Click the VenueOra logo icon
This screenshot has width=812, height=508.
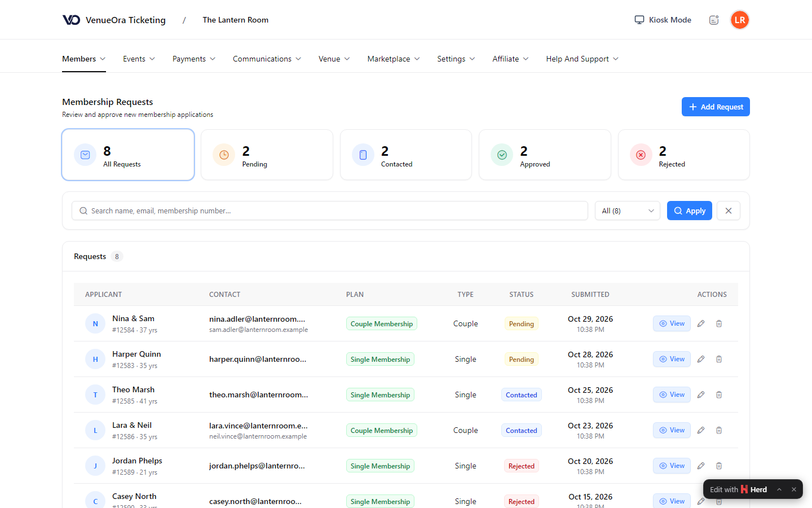coord(71,20)
